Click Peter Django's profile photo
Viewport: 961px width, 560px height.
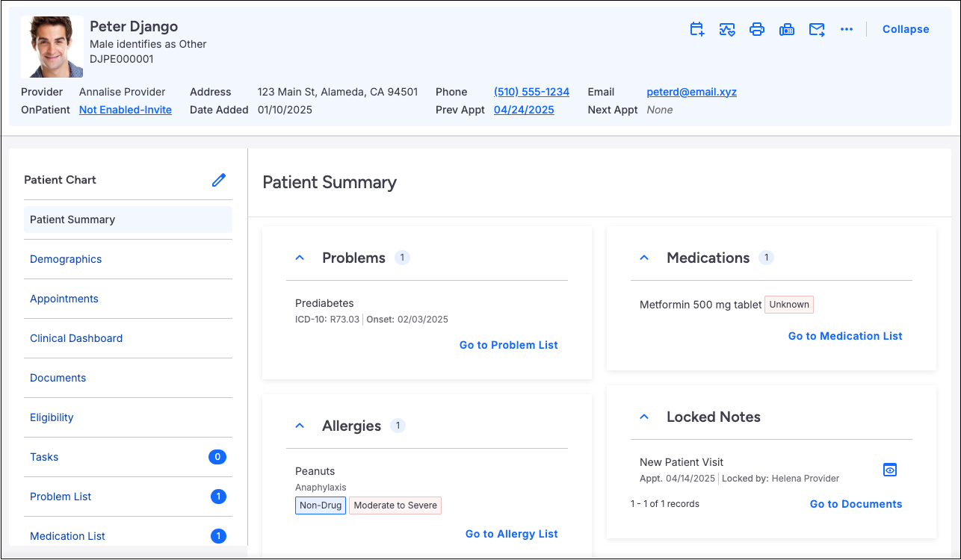(x=52, y=47)
